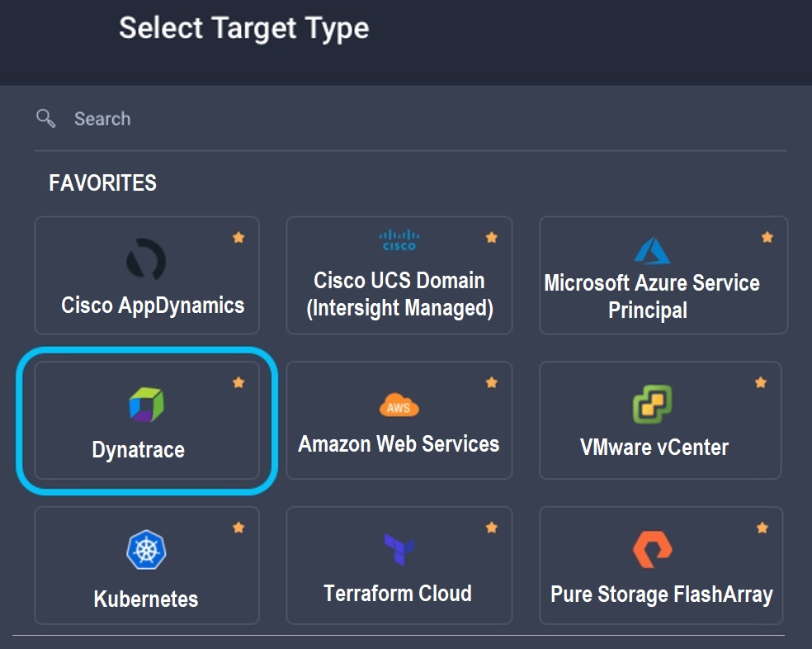Select the Amazon Web Services target label
Image resolution: width=812 pixels, height=649 pixels.
click(x=399, y=444)
